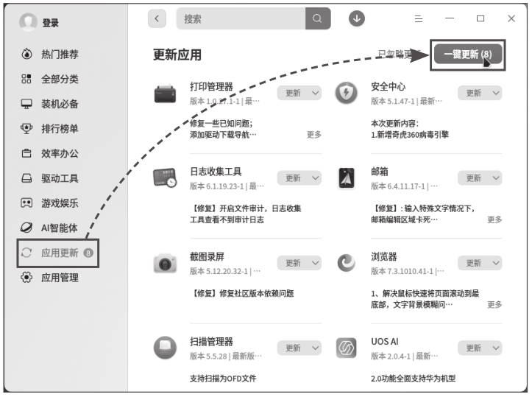Expand update dropdown arrow for 日志收集工具
Screen dimensions: 532x397
[315, 178]
